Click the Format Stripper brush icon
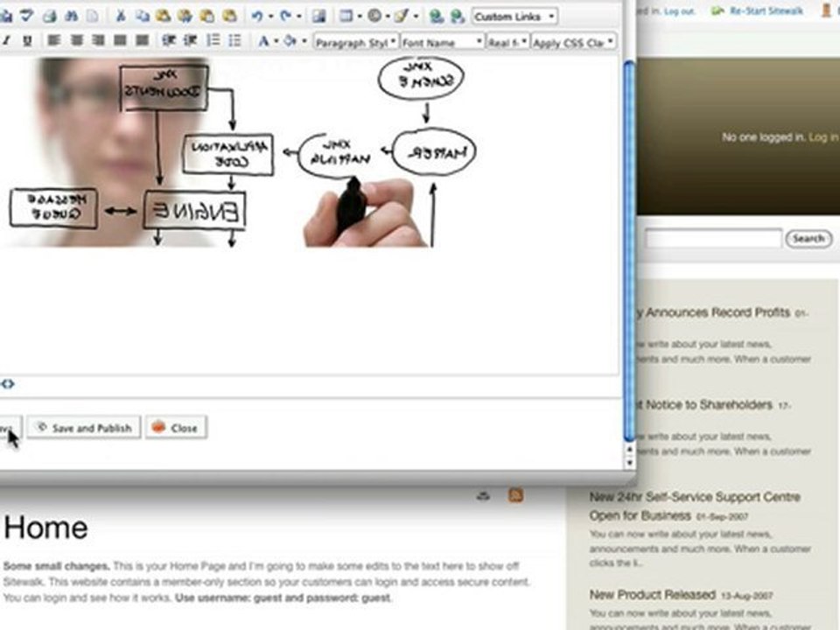Image resolution: width=840 pixels, height=630 pixels. (402, 16)
